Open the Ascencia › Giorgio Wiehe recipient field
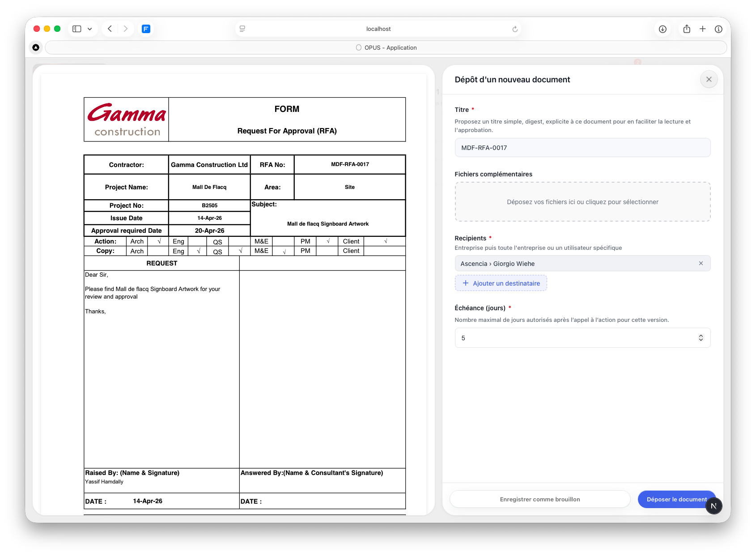This screenshot has height=556, width=756. tap(582, 263)
